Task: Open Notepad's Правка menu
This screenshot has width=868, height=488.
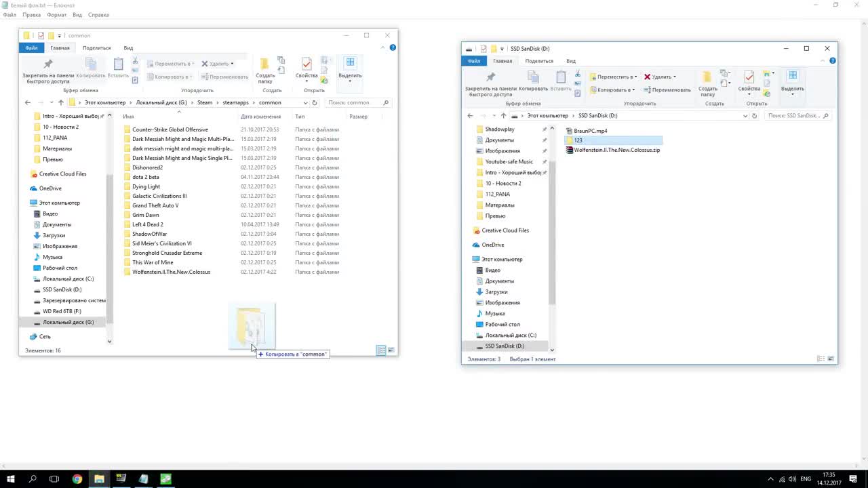Action: [x=31, y=14]
